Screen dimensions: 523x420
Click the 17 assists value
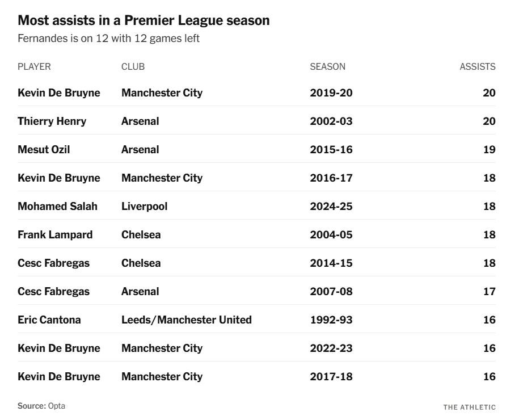tap(489, 291)
